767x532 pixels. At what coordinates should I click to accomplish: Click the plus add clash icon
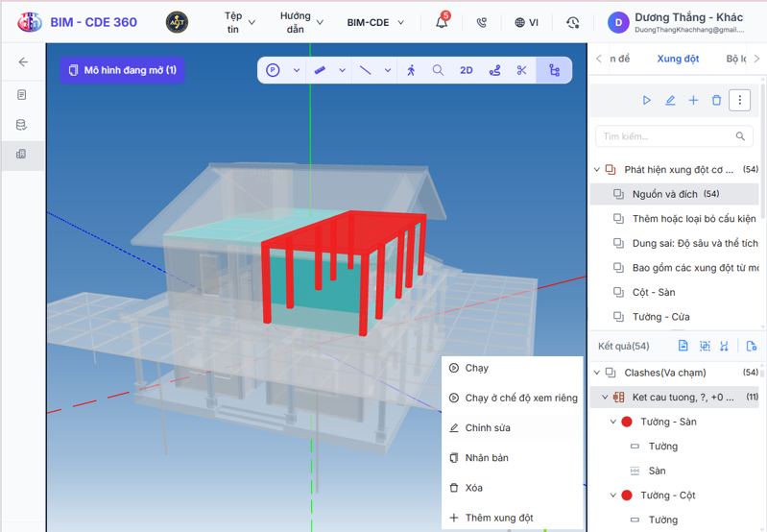[693, 100]
